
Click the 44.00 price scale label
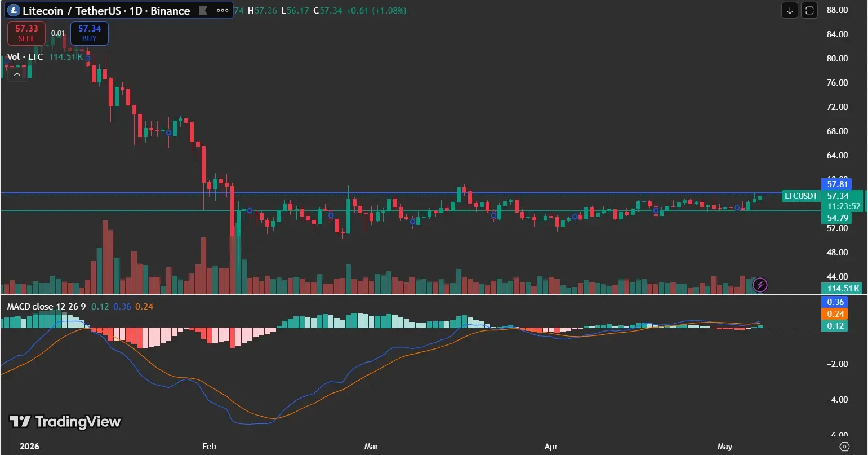(x=837, y=277)
